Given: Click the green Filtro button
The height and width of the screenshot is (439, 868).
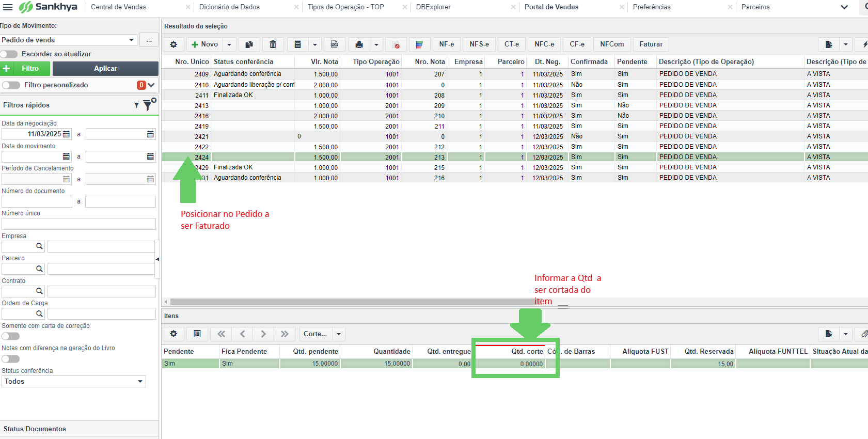Looking at the screenshot, I should [x=25, y=69].
